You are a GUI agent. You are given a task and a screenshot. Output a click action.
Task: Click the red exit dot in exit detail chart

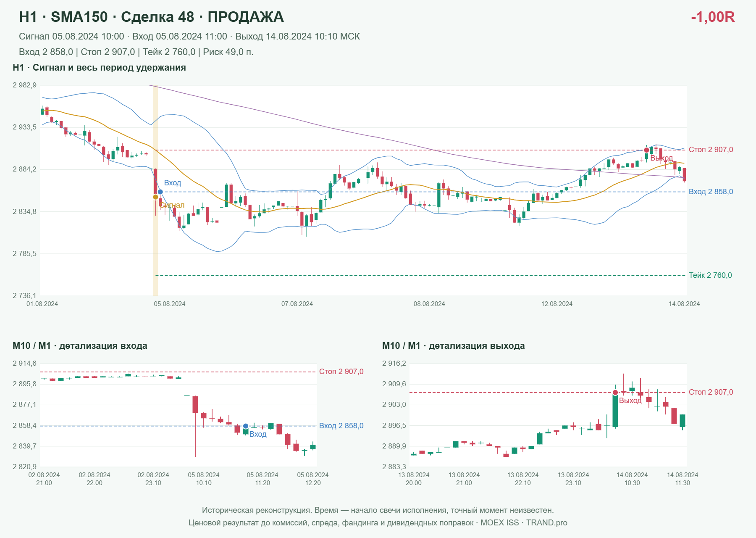pos(615,393)
